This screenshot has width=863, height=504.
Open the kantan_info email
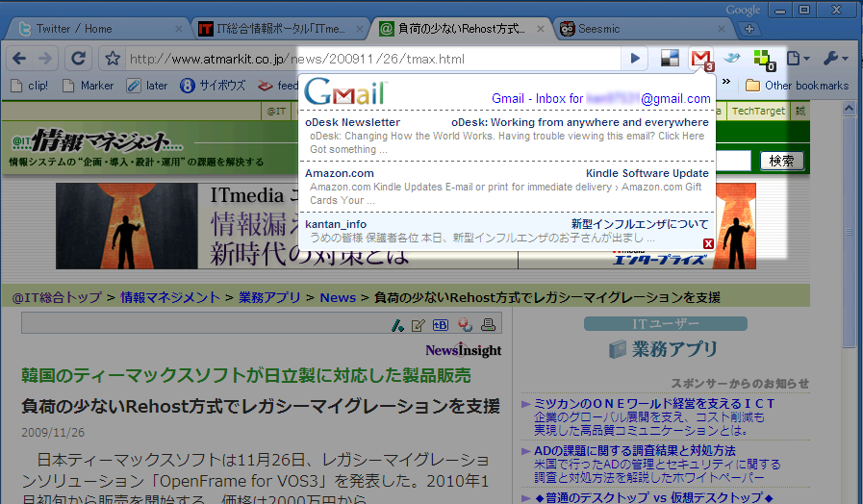click(x=507, y=231)
